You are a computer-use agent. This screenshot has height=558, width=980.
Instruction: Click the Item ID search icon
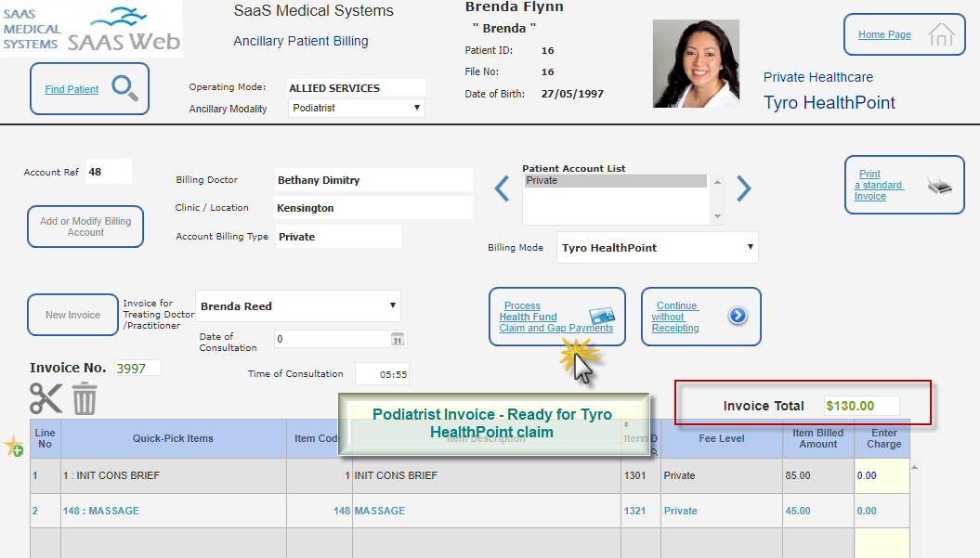tap(654, 451)
